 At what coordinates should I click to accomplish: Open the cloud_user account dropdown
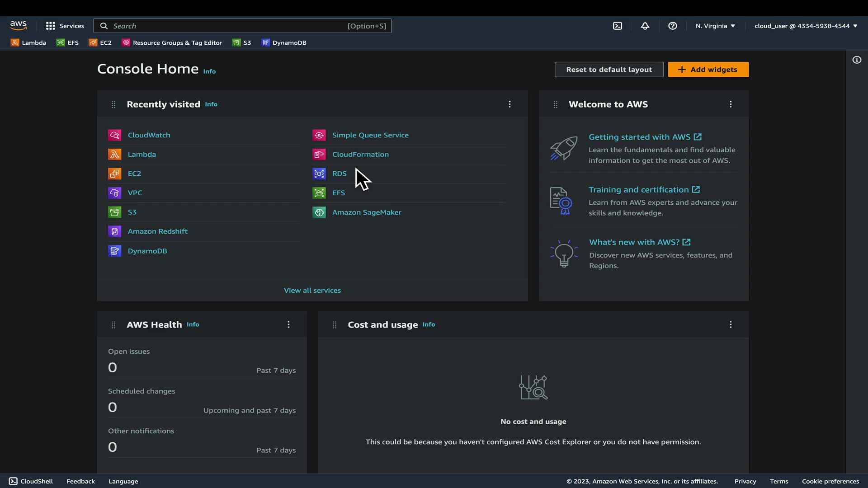pos(806,26)
